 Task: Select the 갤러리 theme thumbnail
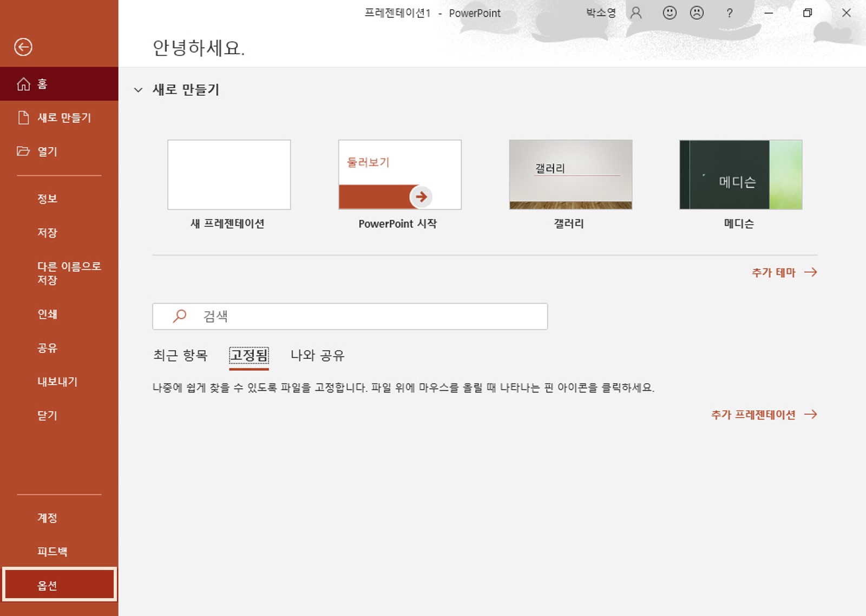pos(570,175)
